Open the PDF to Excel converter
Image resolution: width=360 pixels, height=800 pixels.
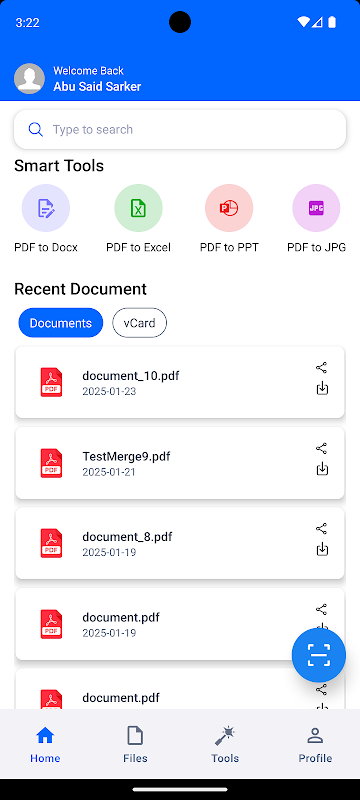point(138,208)
